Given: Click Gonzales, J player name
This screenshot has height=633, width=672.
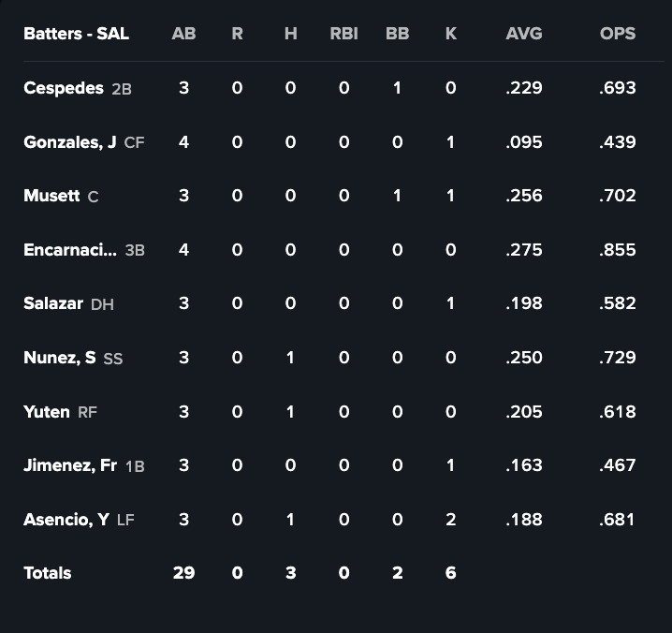Looking at the screenshot, I should click(70, 142).
